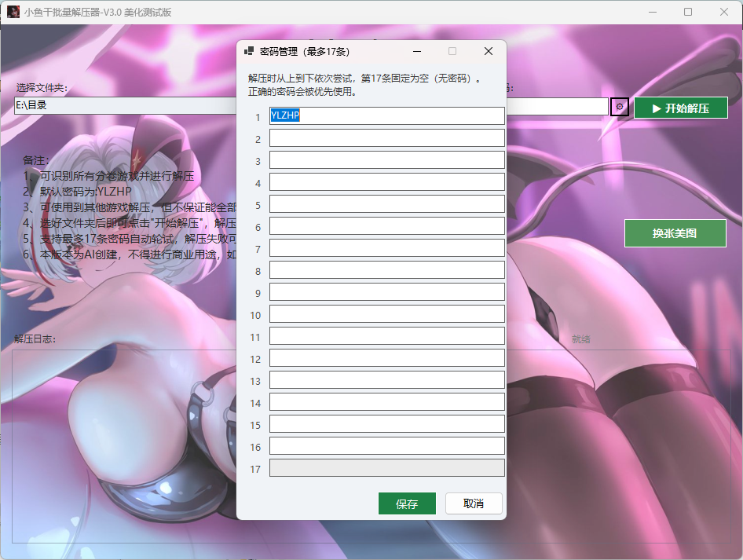The width and height of the screenshot is (743, 560).
Task: Focus password input field number 16
Action: [x=387, y=446]
